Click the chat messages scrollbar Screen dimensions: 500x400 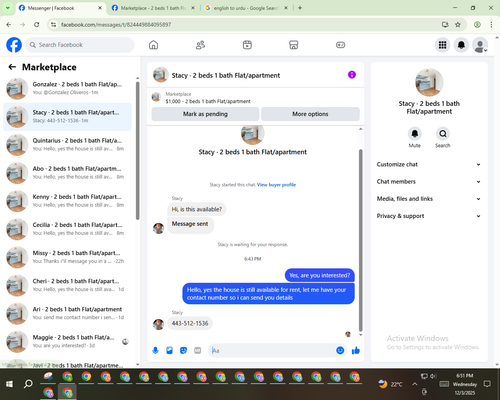[x=360, y=240]
